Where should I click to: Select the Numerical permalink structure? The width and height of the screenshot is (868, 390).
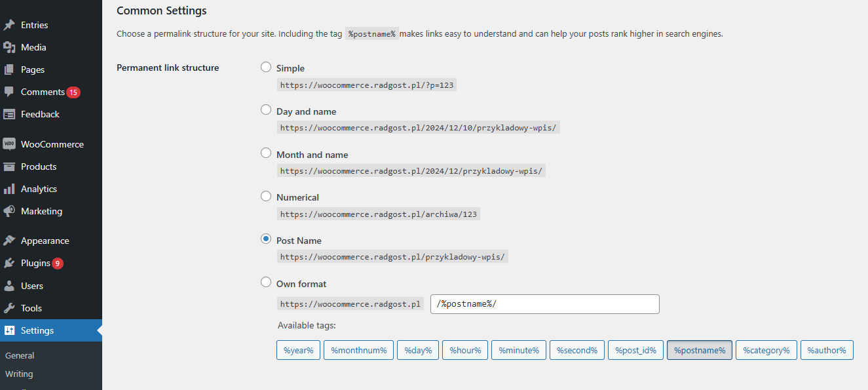(x=266, y=196)
